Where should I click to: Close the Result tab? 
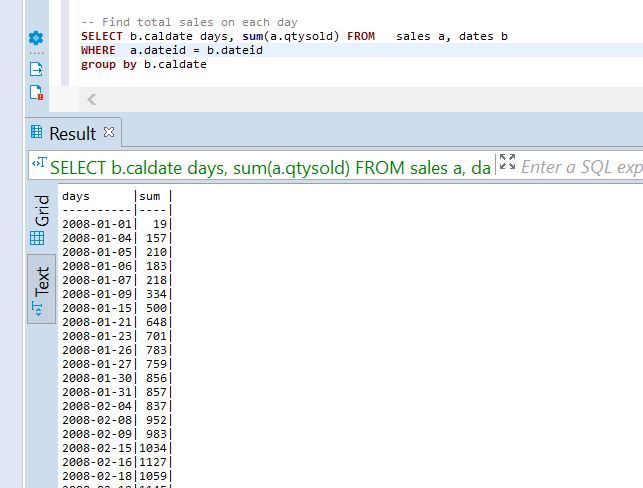110,132
